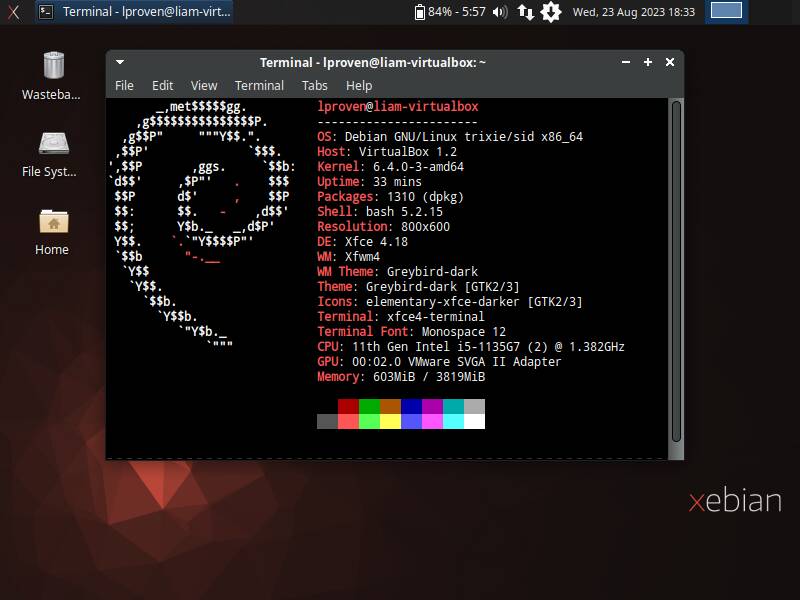Click the 'OS: Debian GNU/Linux trixie/sid' line
The width and height of the screenshot is (800, 600).
[450, 137]
